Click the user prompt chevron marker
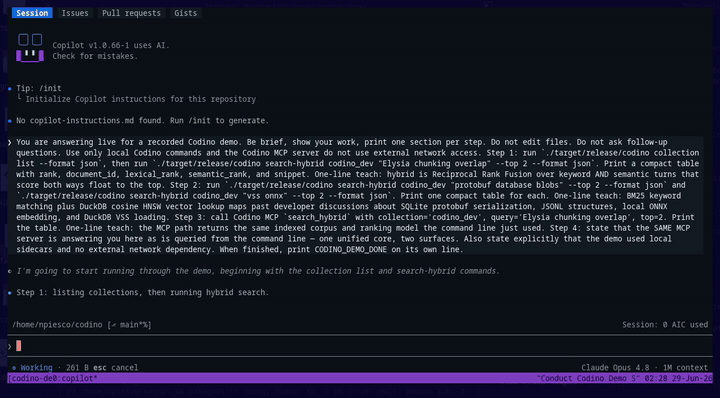 click(10, 142)
